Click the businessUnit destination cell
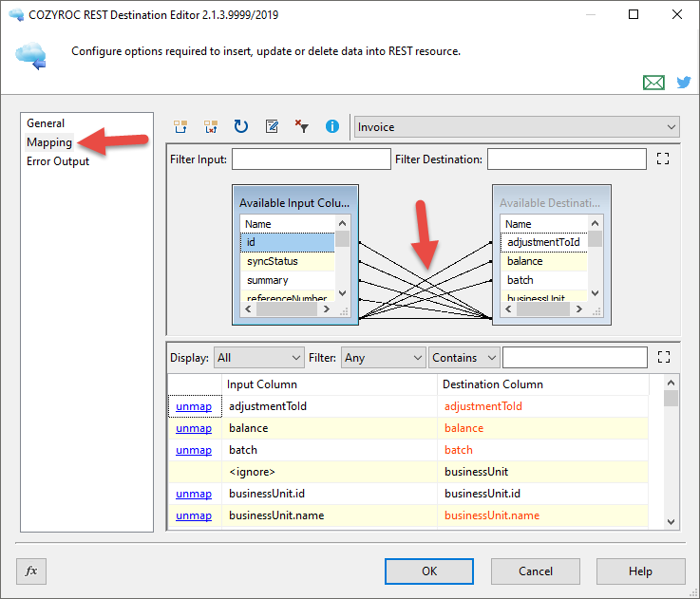Viewport: 700px width, 599px height. click(x=543, y=472)
